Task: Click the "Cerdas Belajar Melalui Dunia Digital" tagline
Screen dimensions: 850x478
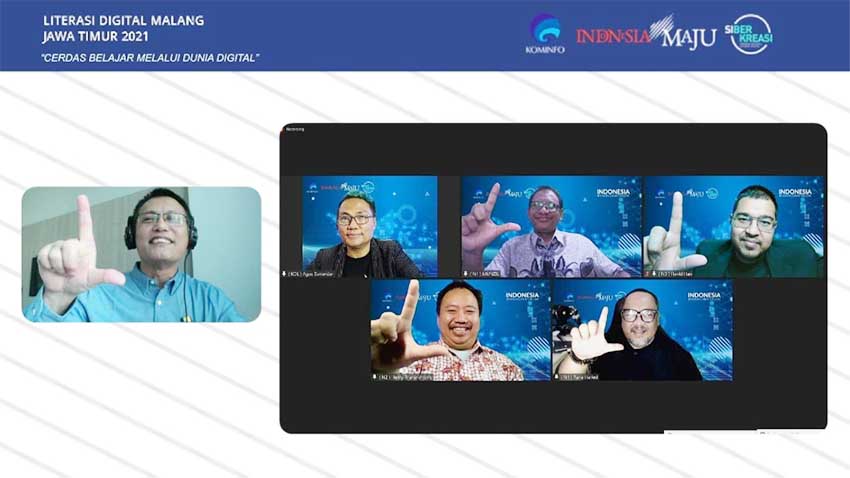Action: (x=150, y=57)
